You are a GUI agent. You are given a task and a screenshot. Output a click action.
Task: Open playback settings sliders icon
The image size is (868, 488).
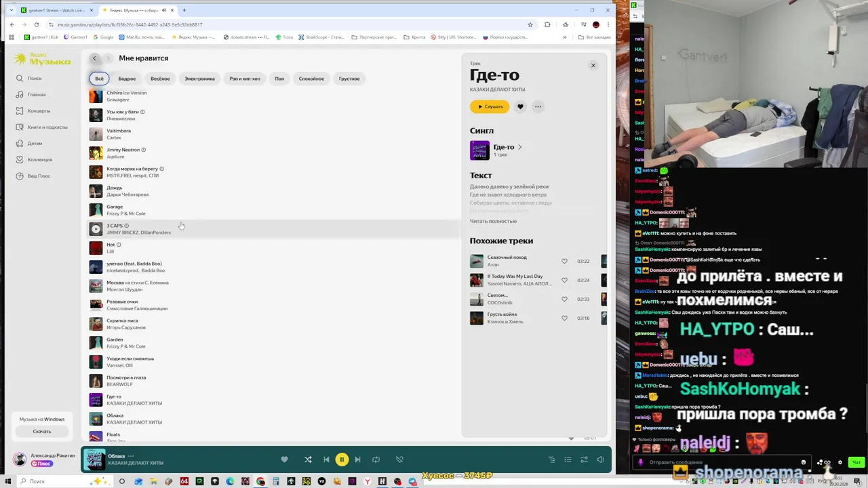pos(584,460)
